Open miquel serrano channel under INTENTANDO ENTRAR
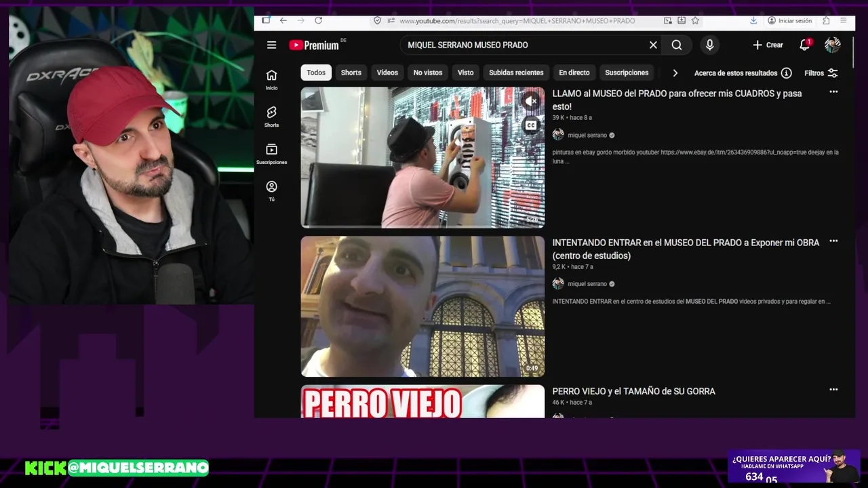 point(587,284)
